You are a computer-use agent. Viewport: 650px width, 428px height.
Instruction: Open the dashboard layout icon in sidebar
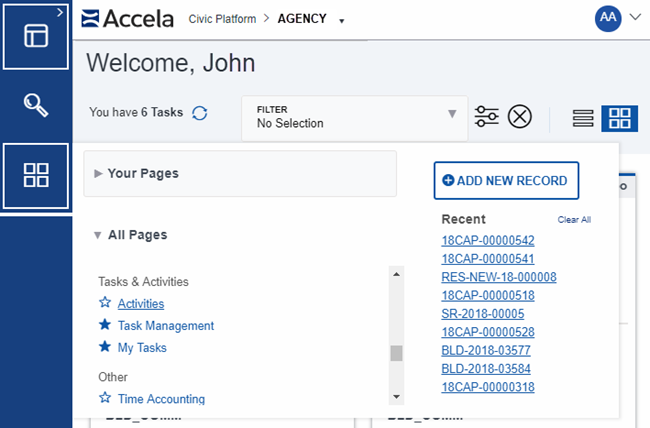(36, 35)
